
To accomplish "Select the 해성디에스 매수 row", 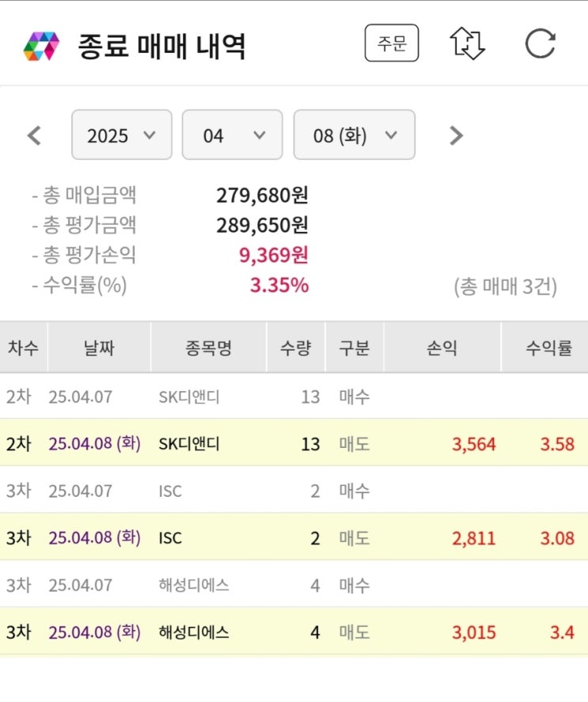I will 294,585.
